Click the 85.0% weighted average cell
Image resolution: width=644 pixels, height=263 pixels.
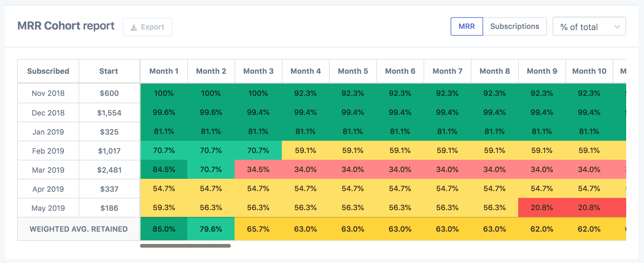tap(164, 229)
